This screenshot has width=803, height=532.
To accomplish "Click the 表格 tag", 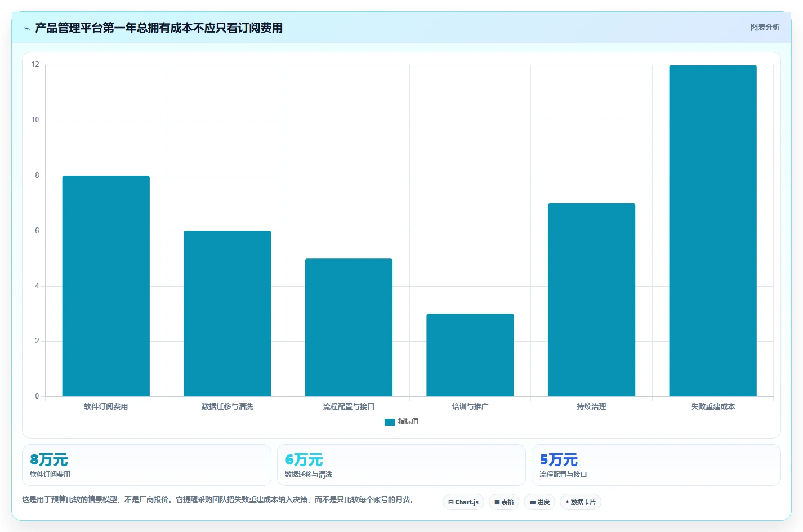I will coord(504,502).
